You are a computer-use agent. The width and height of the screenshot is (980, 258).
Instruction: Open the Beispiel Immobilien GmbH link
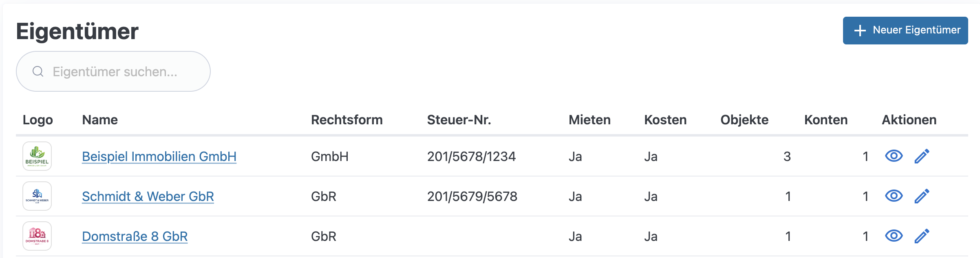coord(159,156)
